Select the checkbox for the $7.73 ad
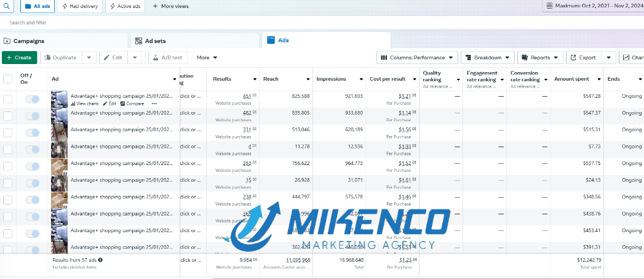 pos(8,150)
